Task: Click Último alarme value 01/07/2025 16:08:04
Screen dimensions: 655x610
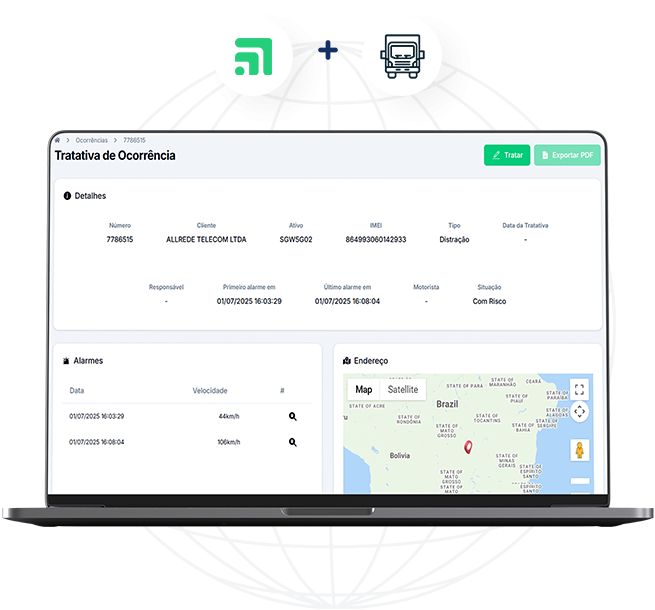Action: tap(347, 301)
